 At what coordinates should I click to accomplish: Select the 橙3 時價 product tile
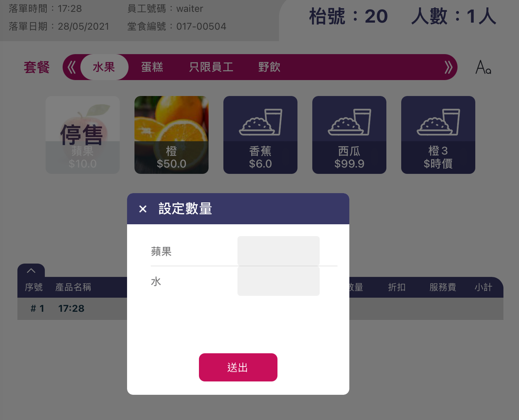(x=438, y=135)
